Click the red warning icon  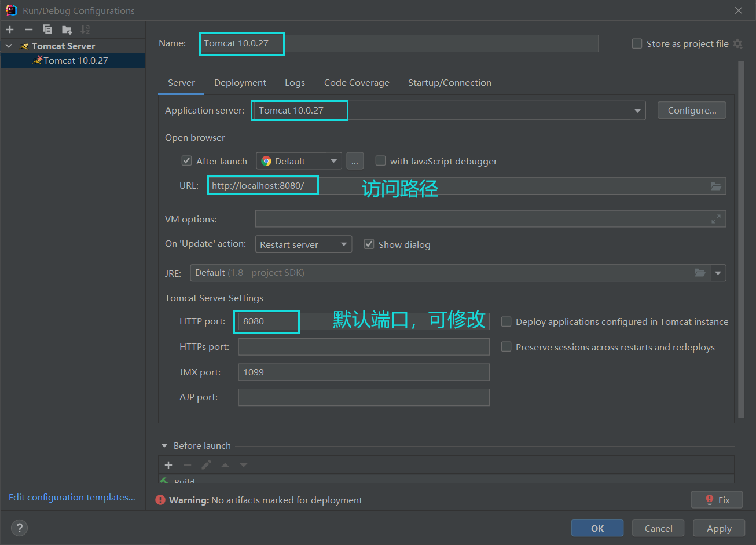click(x=160, y=500)
